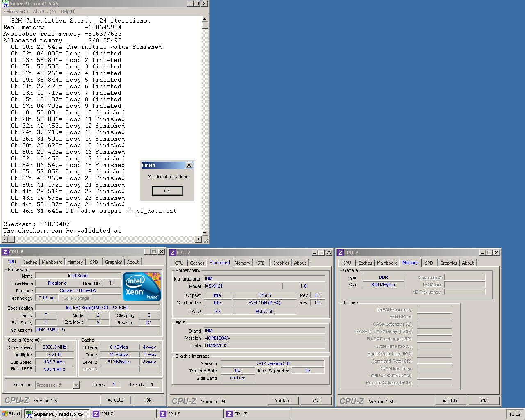Click Validate in the Memory window

coord(450,401)
